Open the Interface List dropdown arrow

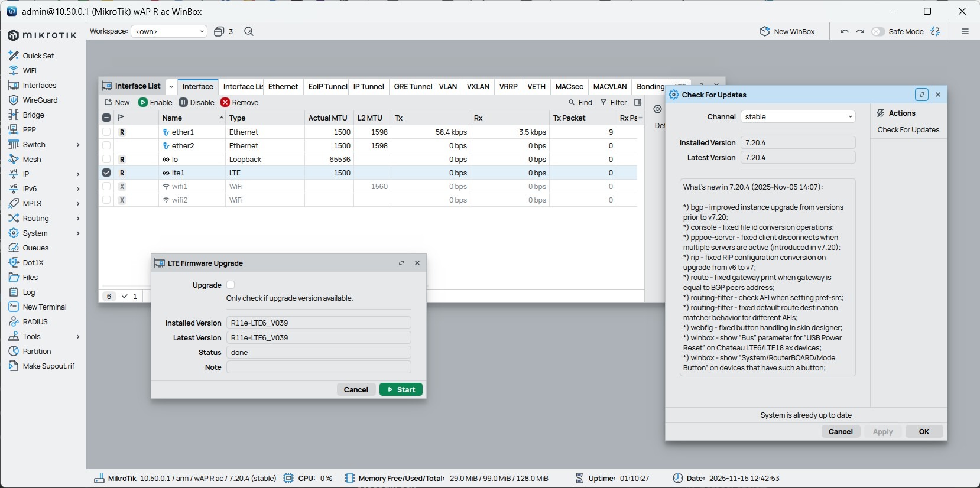point(171,87)
